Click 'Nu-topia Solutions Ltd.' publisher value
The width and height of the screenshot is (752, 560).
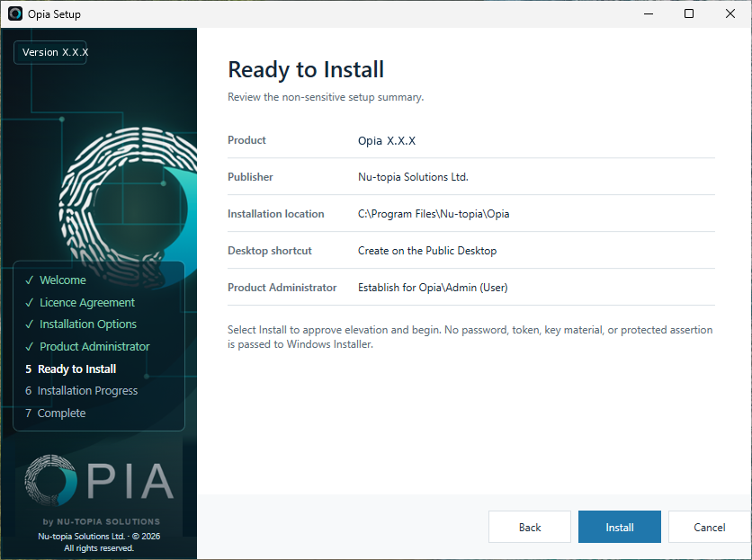413,177
